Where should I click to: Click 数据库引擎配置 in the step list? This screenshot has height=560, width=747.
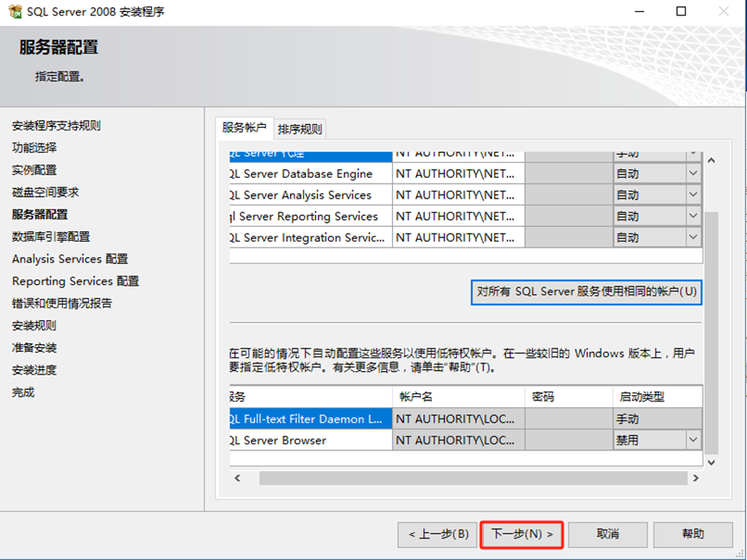click(51, 236)
